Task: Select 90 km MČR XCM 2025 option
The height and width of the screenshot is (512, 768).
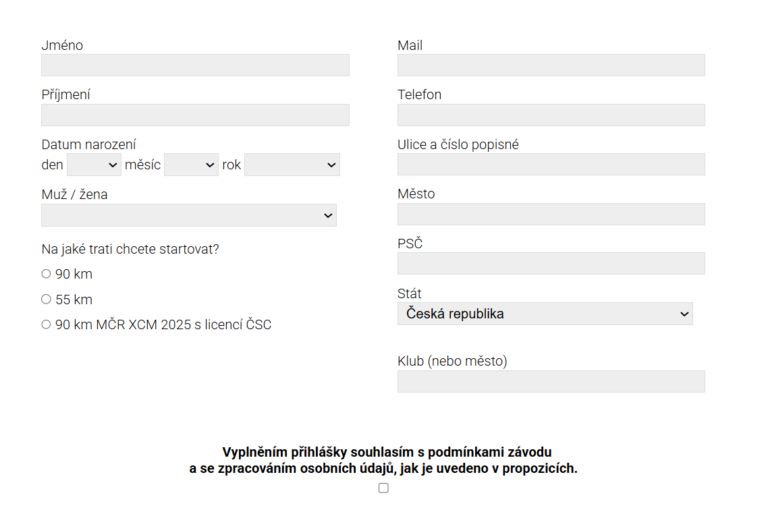Action: [46, 324]
